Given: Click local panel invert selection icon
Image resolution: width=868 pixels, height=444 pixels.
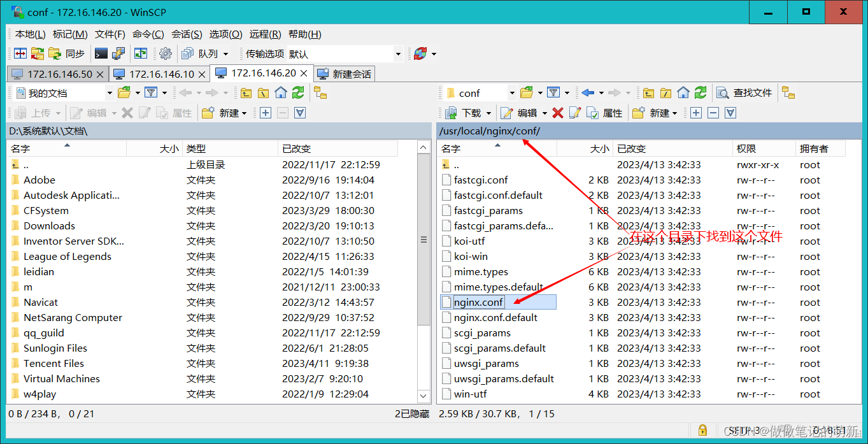Looking at the screenshot, I should [x=300, y=113].
